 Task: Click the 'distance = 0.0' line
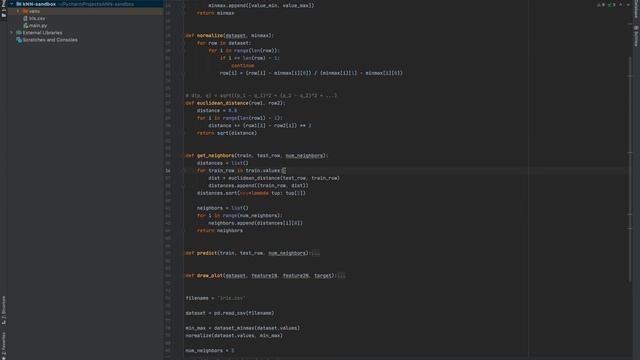(x=217, y=111)
